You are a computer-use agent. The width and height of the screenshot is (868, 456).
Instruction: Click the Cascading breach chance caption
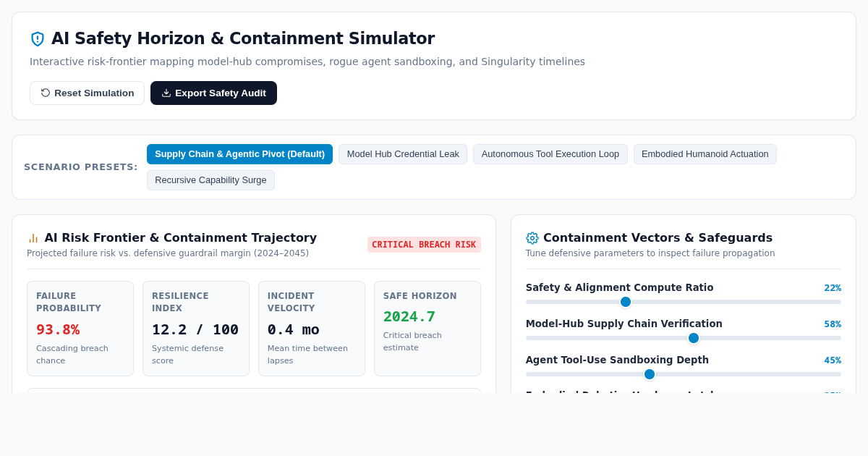point(72,355)
